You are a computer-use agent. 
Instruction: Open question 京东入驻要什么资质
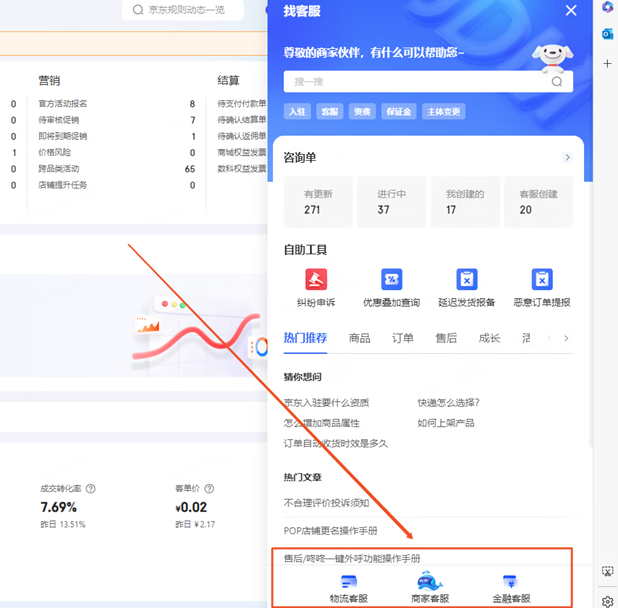pyautogui.click(x=326, y=403)
